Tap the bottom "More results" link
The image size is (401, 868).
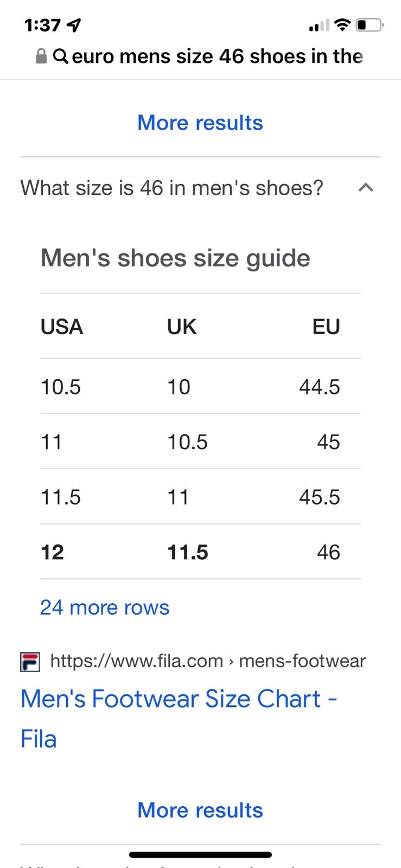point(200,810)
